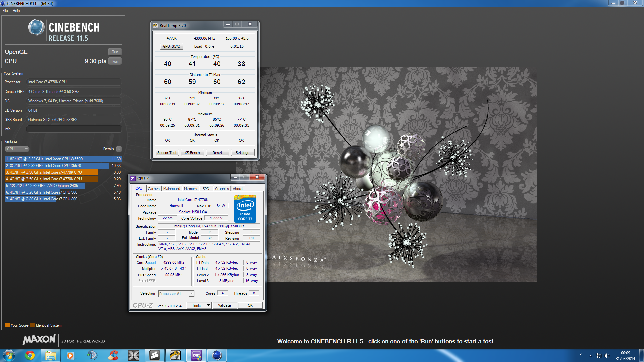Select ranking row 4 i7-4770K score 9.29
Image resolution: width=644 pixels, height=362 pixels.
(63, 179)
